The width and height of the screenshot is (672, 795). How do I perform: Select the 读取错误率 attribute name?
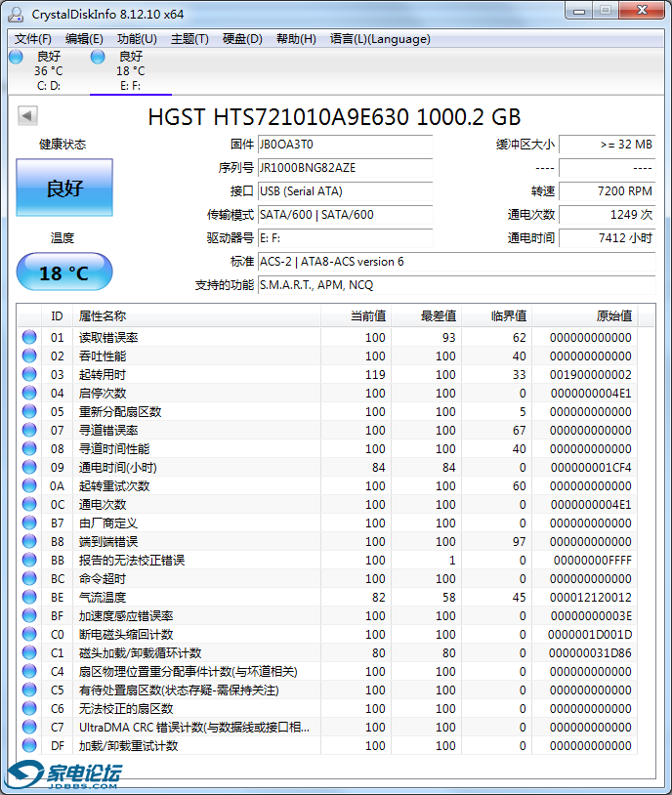[108, 338]
